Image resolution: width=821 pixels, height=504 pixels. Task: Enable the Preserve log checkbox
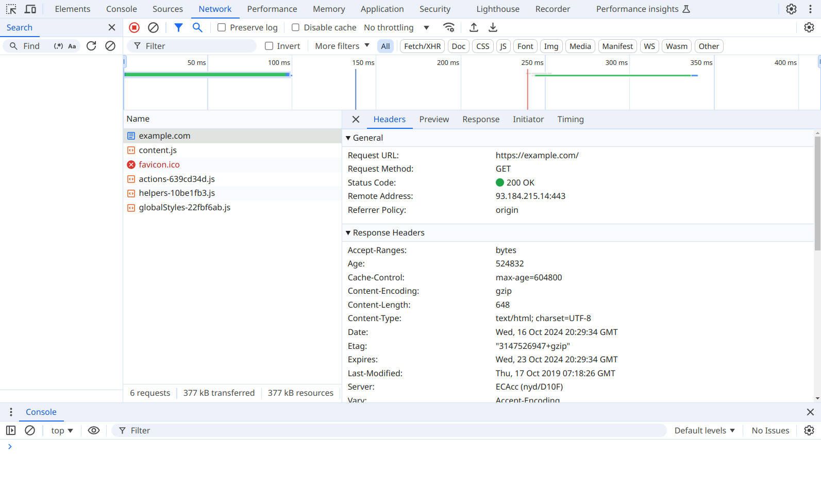[x=222, y=28]
